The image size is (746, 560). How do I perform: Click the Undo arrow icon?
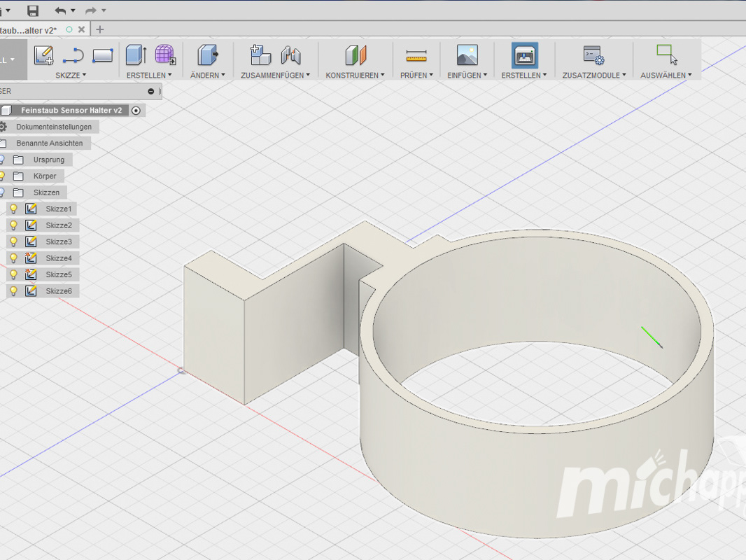60,10
